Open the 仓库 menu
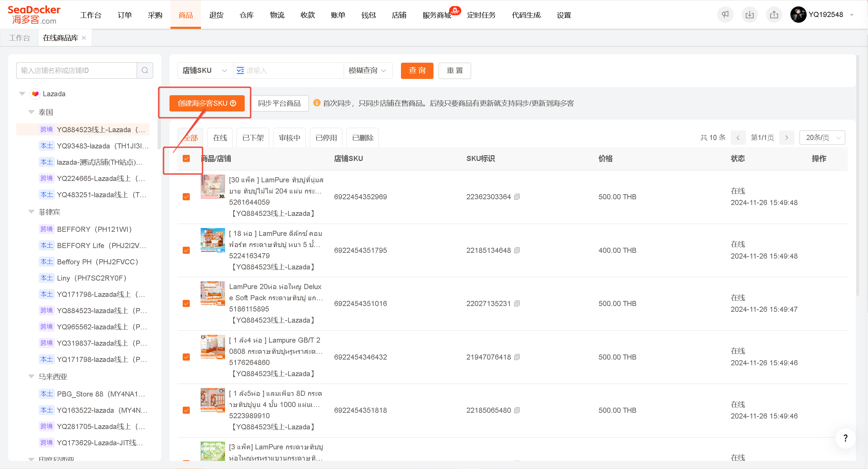868x469 pixels. pos(247,15)
